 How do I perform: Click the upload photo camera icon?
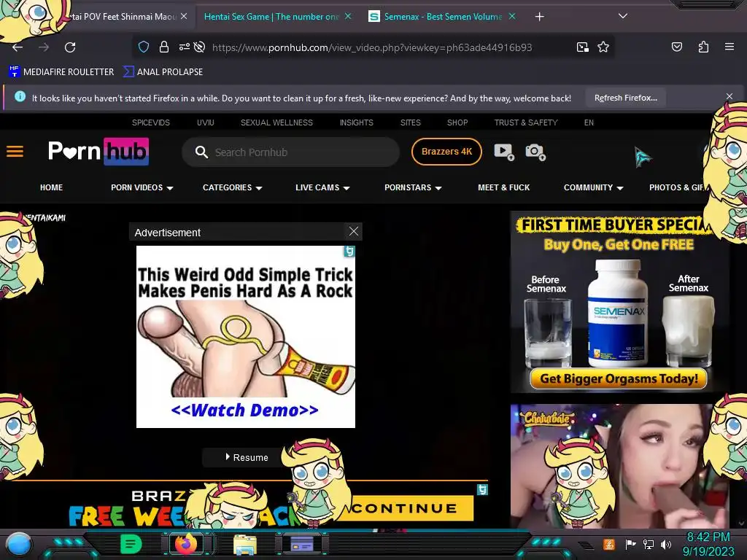(x=535, y=152)
